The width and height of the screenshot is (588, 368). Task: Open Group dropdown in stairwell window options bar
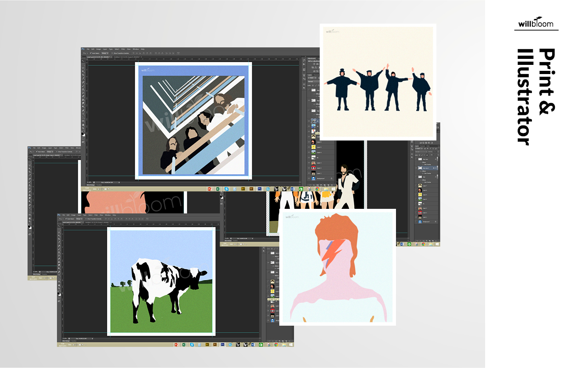[x=105, y=53]
